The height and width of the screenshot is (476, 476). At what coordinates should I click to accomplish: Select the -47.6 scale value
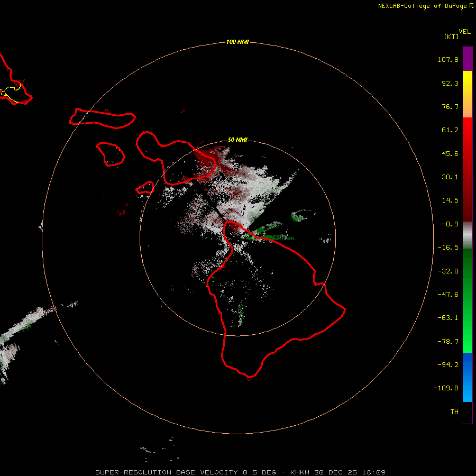point(448,295)
